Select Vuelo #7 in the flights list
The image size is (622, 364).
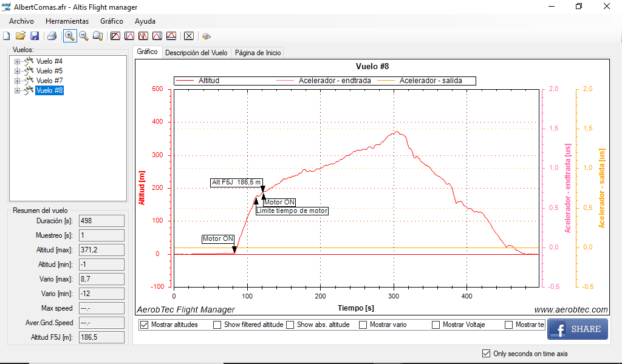click(x=49, y=81)
